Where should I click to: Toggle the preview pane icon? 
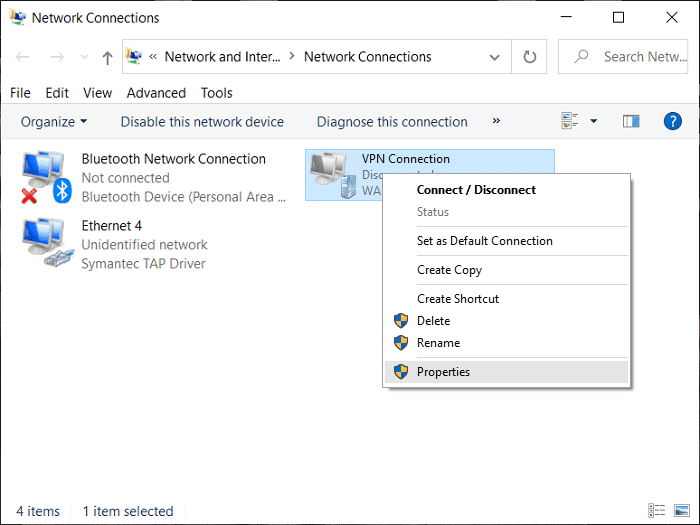coord(631,121)
